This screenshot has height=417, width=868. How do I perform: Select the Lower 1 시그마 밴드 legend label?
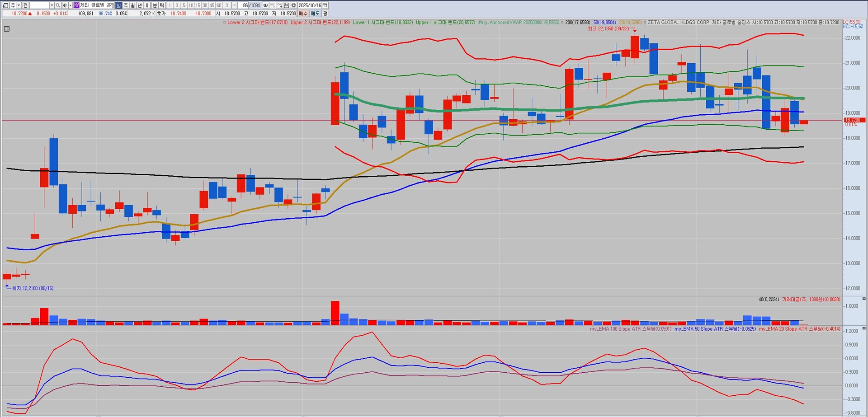pos(382,22)
